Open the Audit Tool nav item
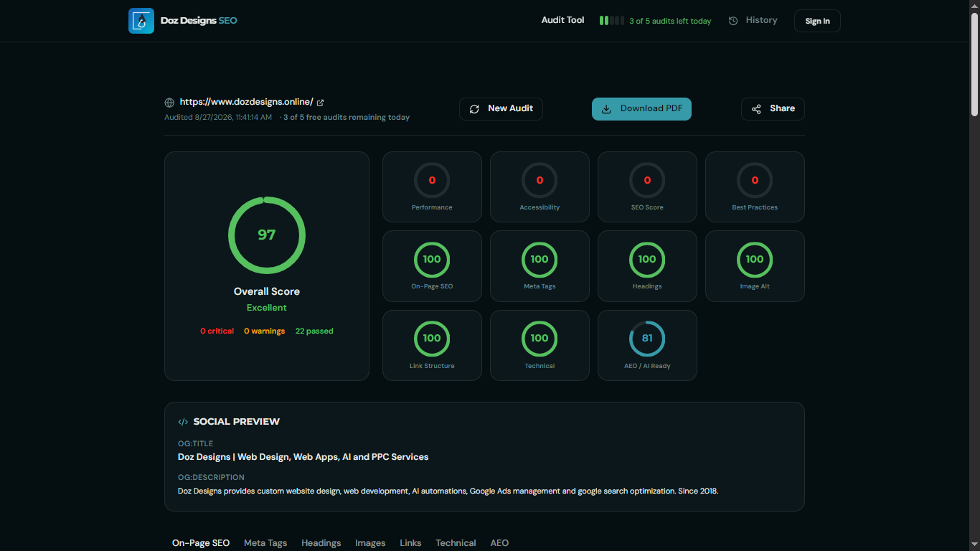Viewport: 980px width, 551px height. pos(562,21)
